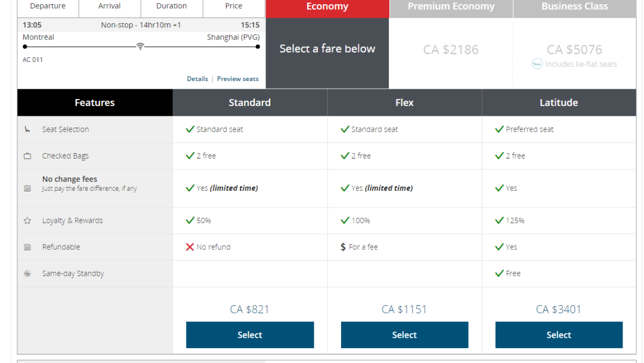Click the Standard column header
The image size is (644, 363).
coord(250,103)
